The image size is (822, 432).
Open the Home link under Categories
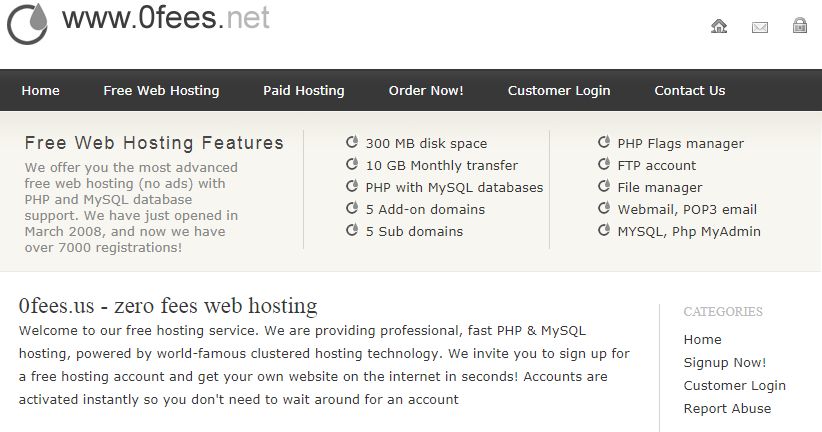pyautogui.click(x=702, y=339)
